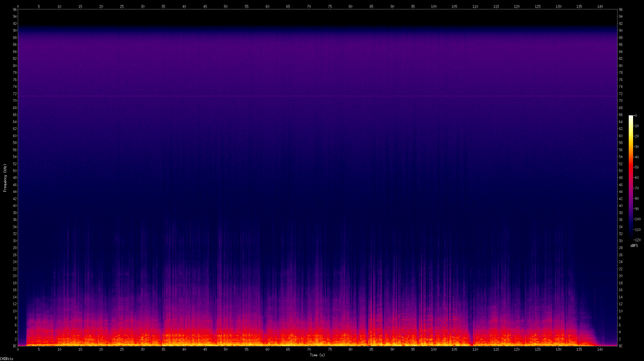
Task: Click the dBFS color scale bar
Action: click(631, 177)
